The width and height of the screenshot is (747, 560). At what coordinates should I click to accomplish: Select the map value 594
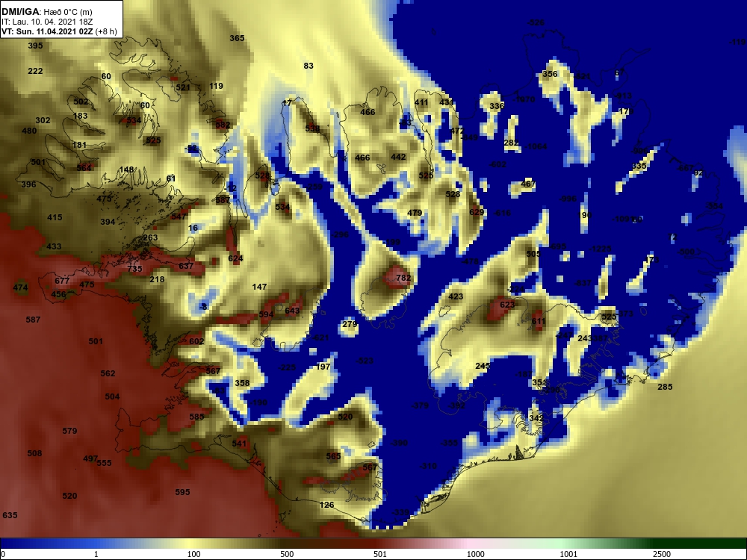coord(266,314)
